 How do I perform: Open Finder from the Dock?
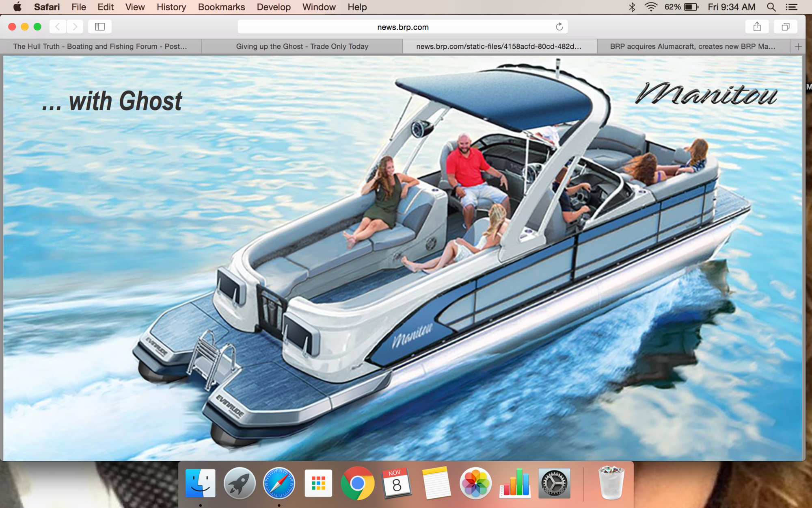point(201,483)
